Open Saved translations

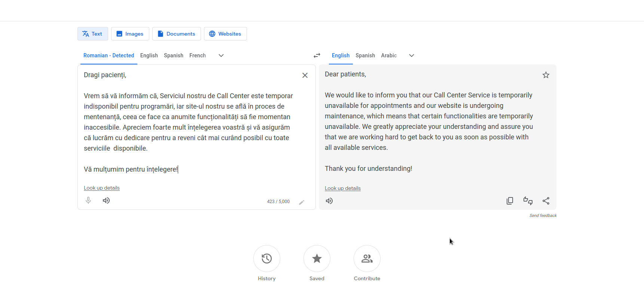317,259
